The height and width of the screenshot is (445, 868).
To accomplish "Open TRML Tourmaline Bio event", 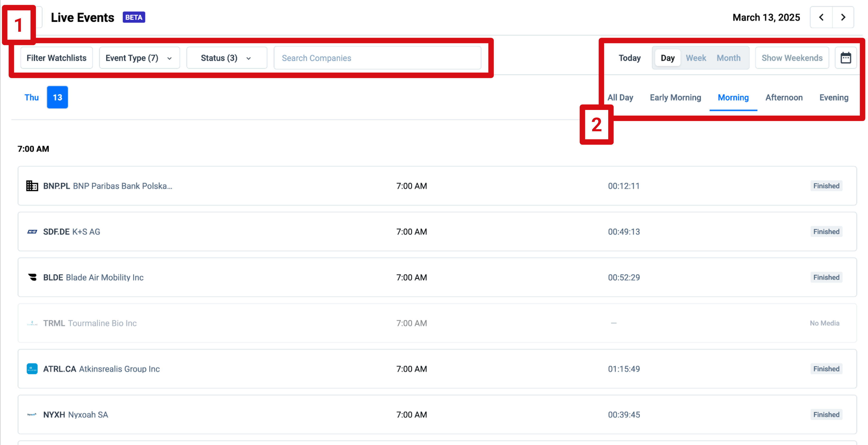I will (x=437, y=323).
